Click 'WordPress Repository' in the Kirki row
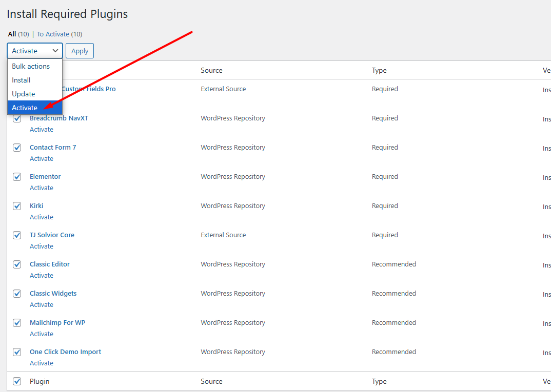 pyautogui.click(x=233, y=205)
